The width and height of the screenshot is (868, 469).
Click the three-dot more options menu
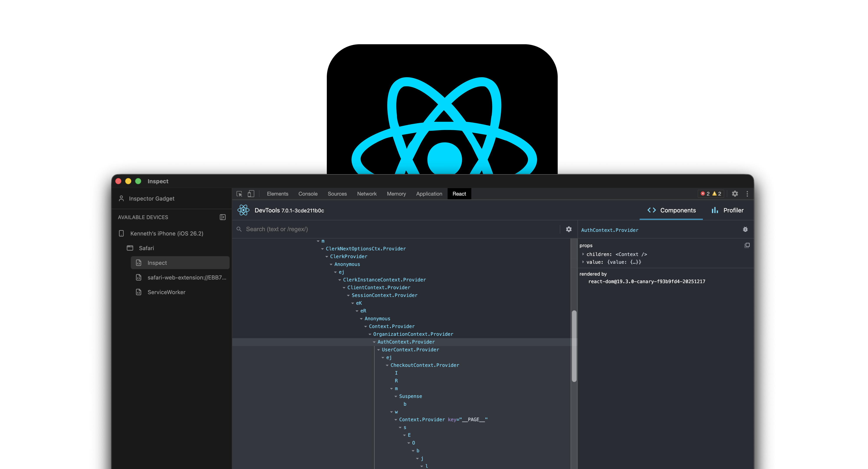747,194
